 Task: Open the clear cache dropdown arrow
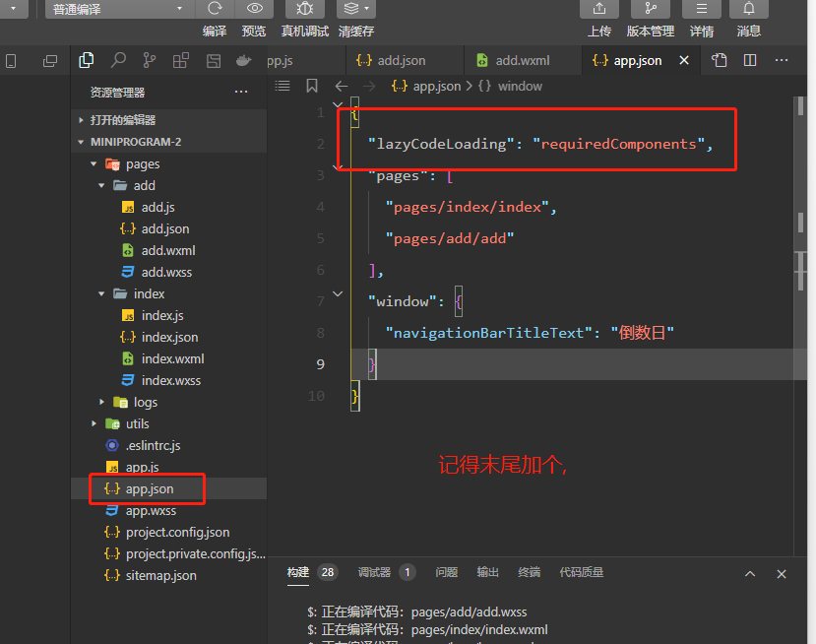[367, 8]
